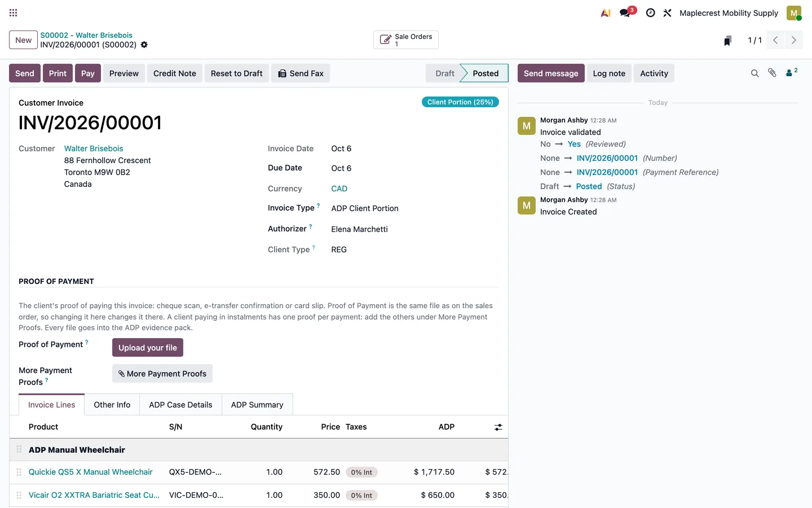Click the bookmark icon near the pager
Image resolution: width=812 pixels, height=508 pixels.
tap(728, 40)
